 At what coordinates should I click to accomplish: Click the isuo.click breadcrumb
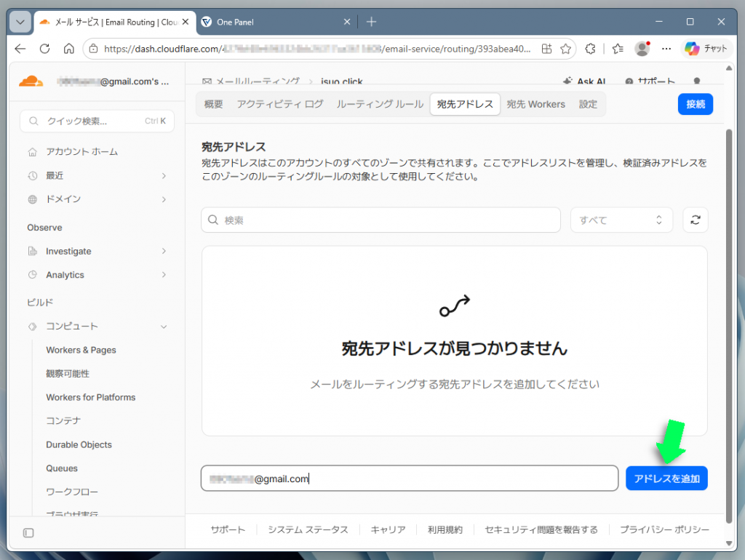[342, 81]
